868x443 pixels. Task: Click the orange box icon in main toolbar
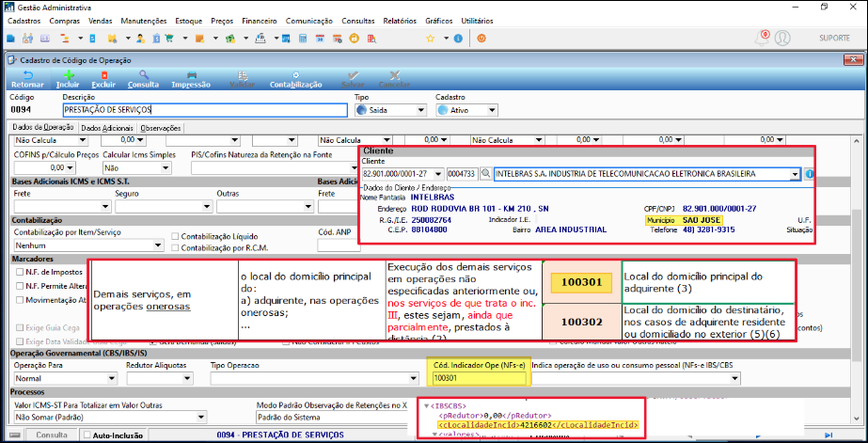pos(200,39)
